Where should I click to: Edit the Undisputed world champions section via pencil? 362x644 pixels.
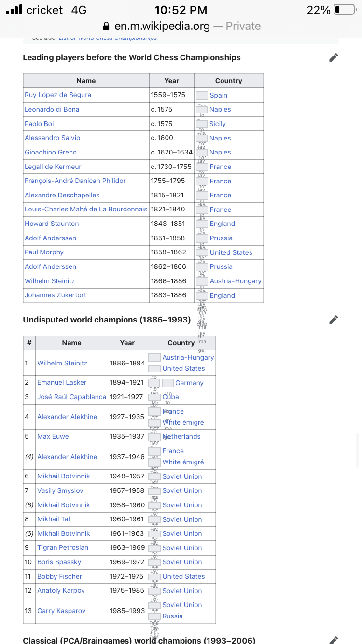pos(334,320)
